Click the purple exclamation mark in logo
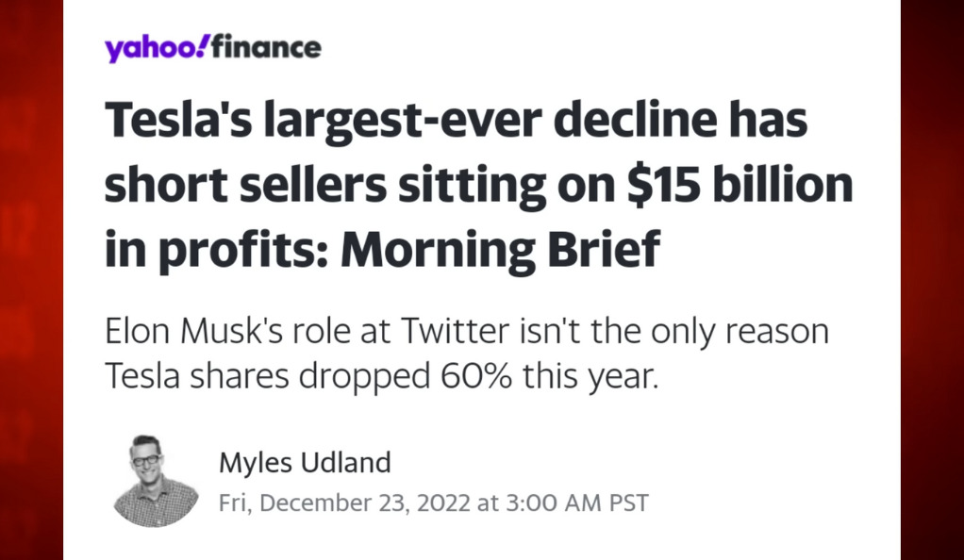The width and height of the screenshot is (964, 560). [202, 45]
